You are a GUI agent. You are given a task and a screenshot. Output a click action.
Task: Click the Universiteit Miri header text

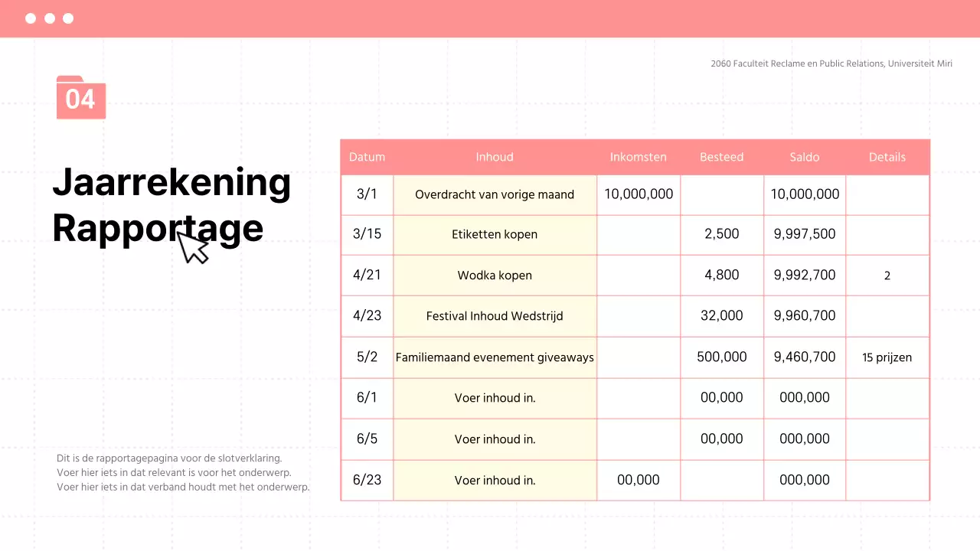(831, 64)
